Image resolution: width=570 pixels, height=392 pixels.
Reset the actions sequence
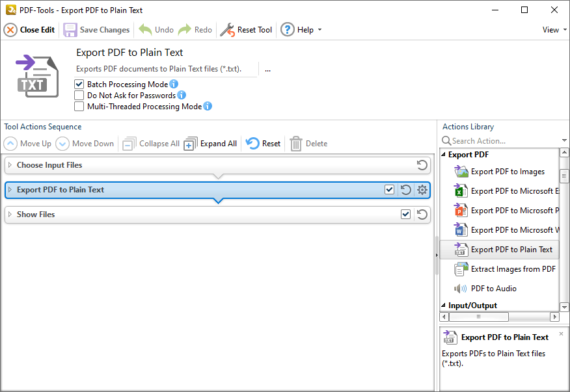[263, 144]
